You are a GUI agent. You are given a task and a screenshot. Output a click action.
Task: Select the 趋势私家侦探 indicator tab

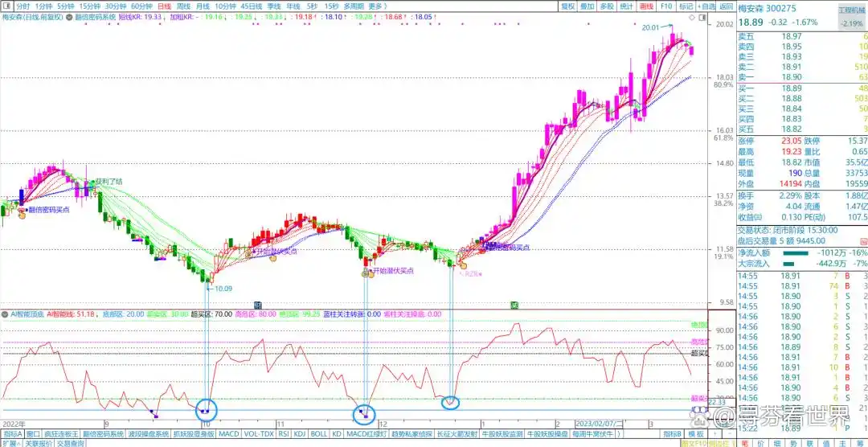pyautogui.click(x=412, y=433)
